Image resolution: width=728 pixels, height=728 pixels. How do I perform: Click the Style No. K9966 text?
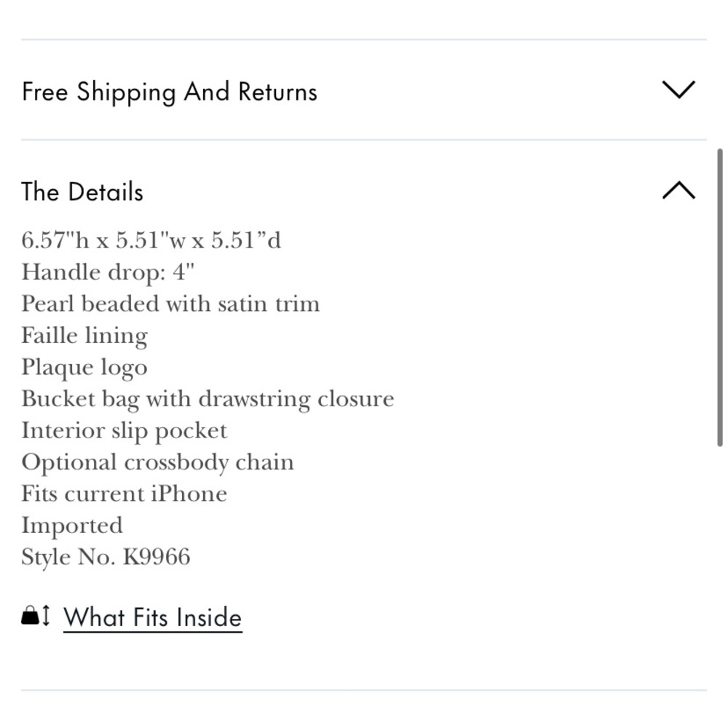click(106, 557)
